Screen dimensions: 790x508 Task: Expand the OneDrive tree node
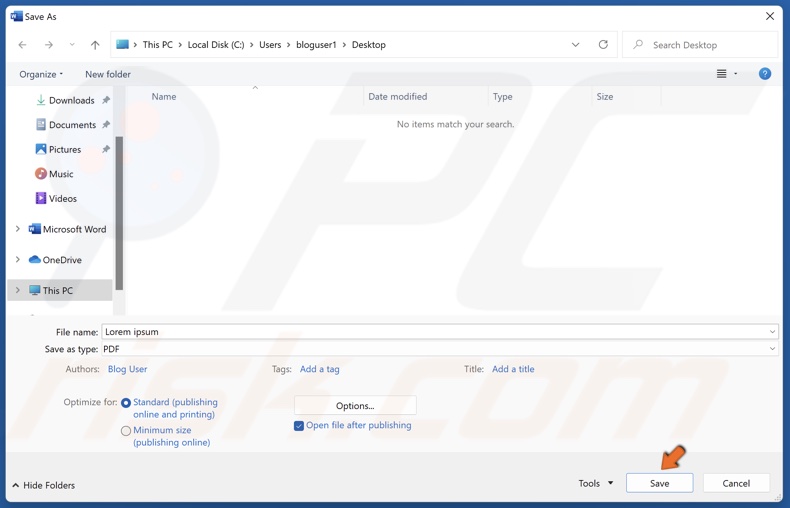click(x=18, y=260)
